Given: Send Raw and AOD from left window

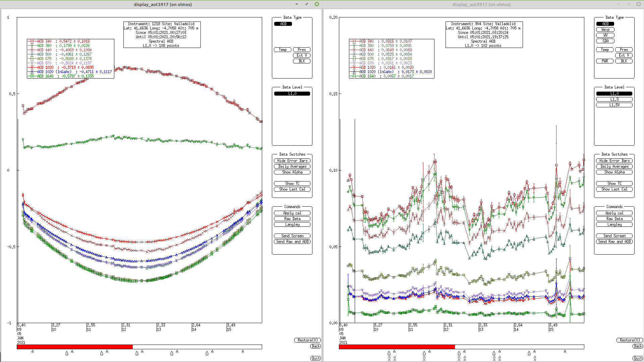Looking at the screenshot, I should point(292,242).
